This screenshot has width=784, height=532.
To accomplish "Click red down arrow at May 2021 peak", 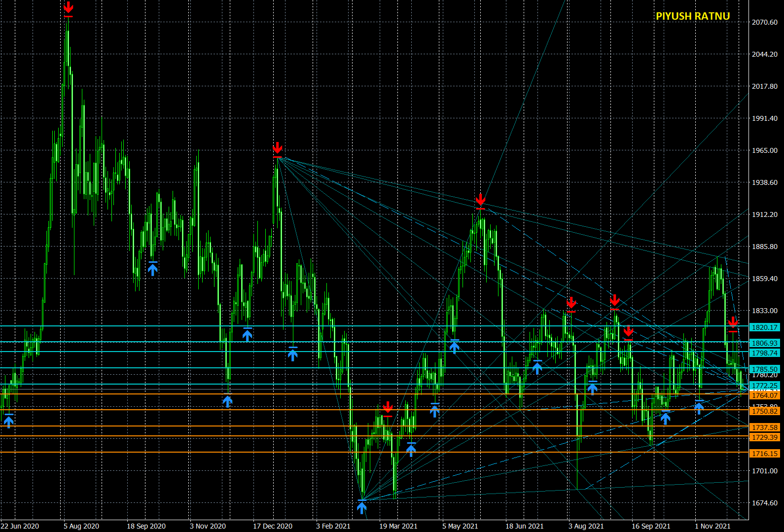I will pos(481,200).
